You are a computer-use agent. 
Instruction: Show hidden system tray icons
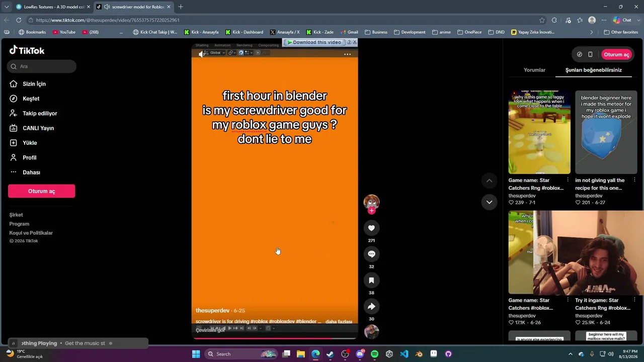coord(570,354)
